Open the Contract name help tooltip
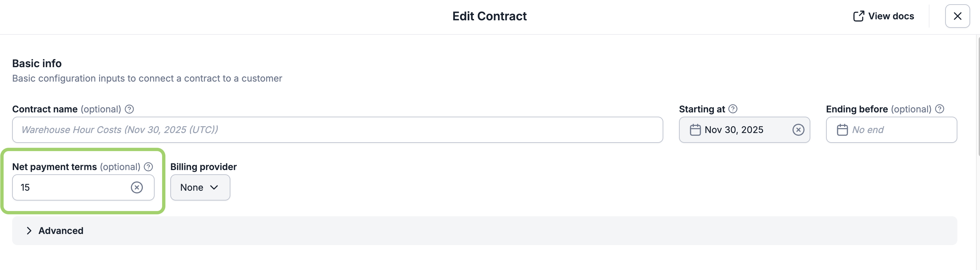This screenshot has width=980, height=270. (129, 109)
